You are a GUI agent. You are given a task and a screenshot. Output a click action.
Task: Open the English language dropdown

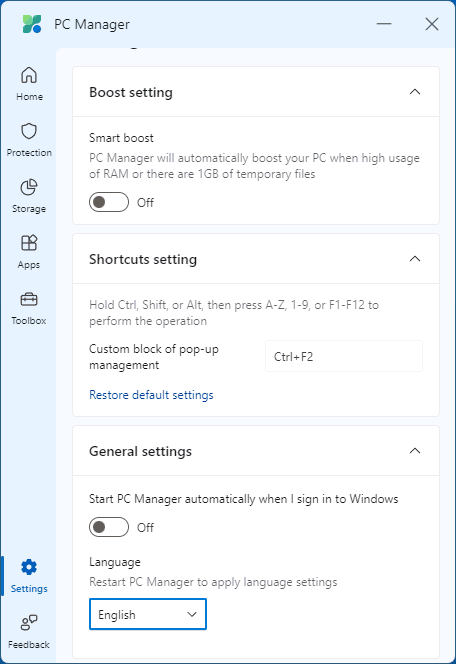148,614
